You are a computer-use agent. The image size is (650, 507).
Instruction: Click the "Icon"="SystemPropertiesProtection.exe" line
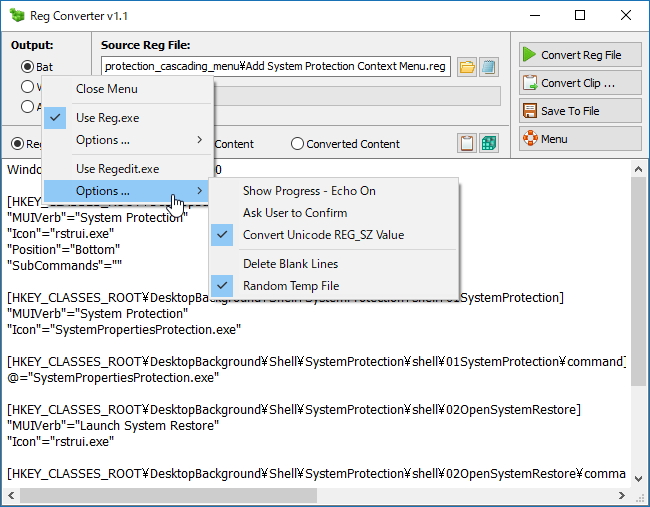[x=124, y=330]
